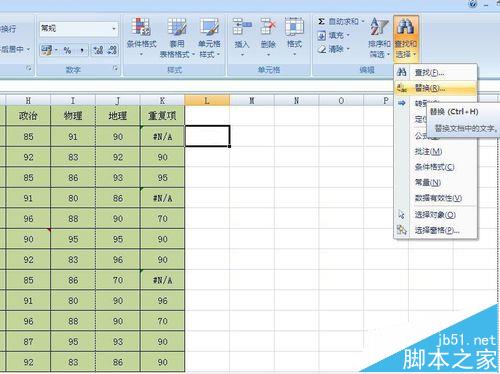Open the number format combo box (常规)
This screenshot has height=374, width=500.
(79, 29)
